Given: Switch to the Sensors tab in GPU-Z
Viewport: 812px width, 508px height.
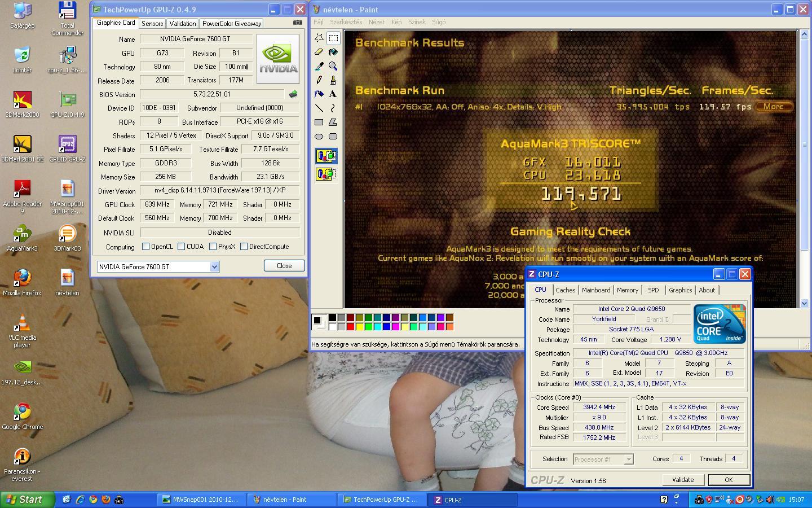Looking at the screenshot, I should pos(152,23).
